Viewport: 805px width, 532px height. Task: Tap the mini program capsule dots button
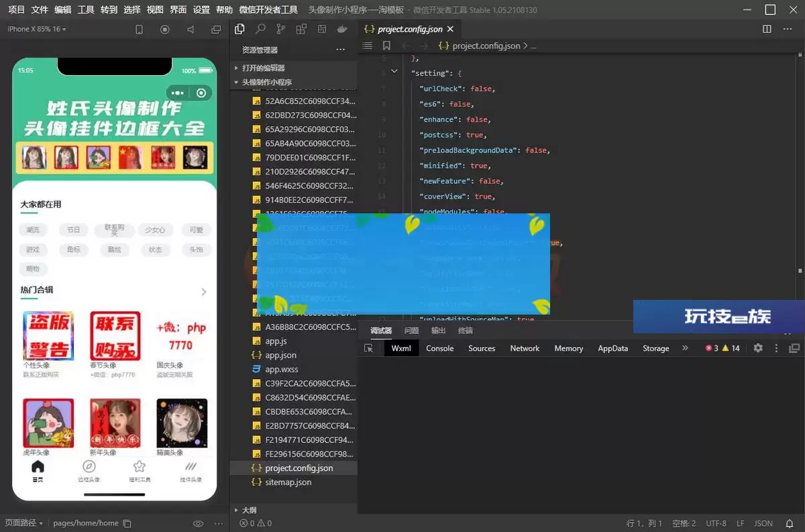[x=178, y=93]
